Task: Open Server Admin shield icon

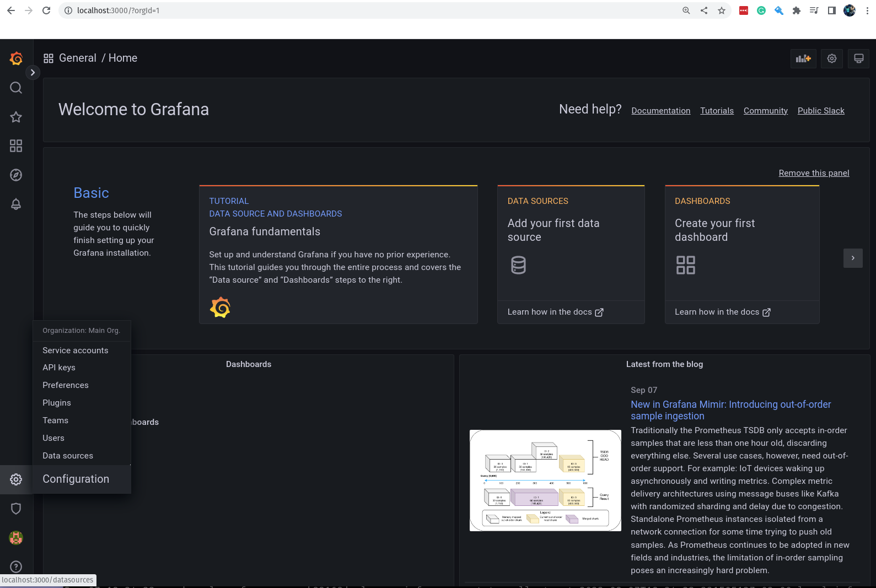Action: coord(16,509)
